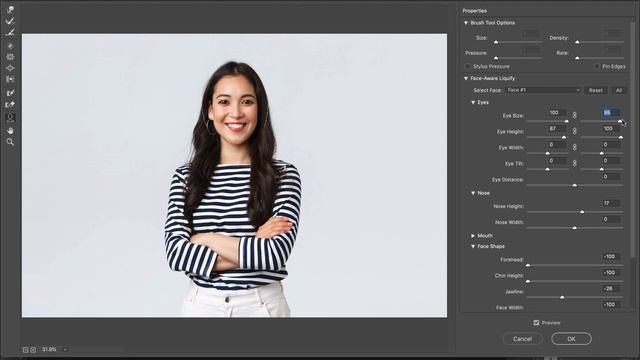640x360 pixels.
Task: Click the All button
Action: click(x=619, y=90)
